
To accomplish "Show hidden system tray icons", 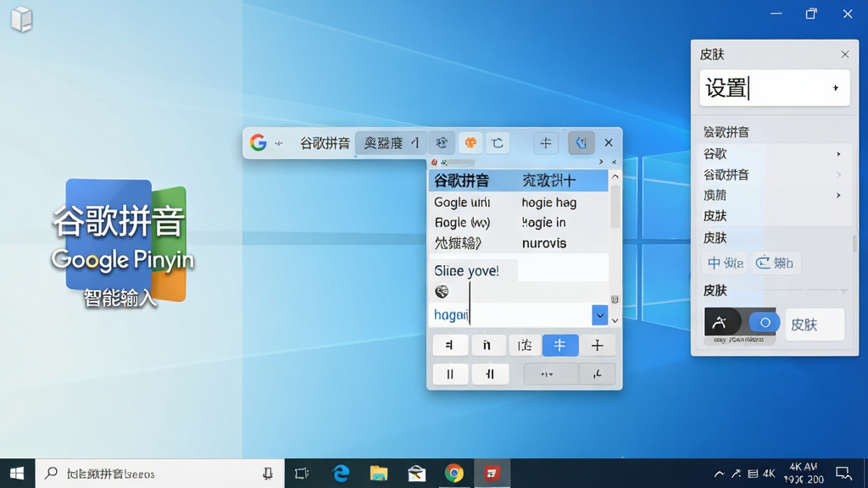I will (x=719, y=474).
